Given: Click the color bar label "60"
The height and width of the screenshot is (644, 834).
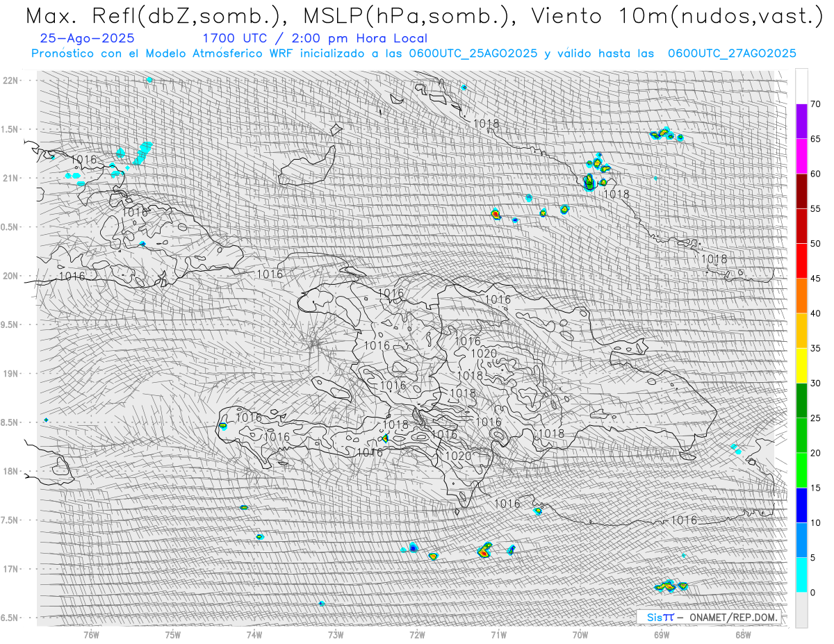Looking at the screenshot, I should pos(815,174).
